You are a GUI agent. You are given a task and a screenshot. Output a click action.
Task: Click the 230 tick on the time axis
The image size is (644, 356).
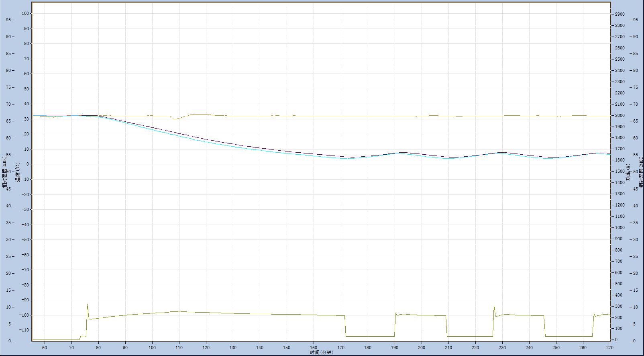502,348
